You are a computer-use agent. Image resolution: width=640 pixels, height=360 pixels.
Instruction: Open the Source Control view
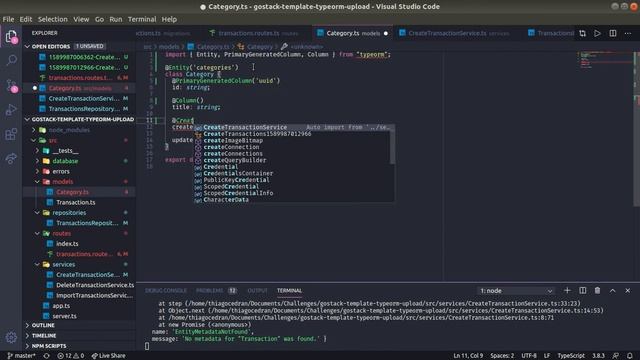point(11,85)
